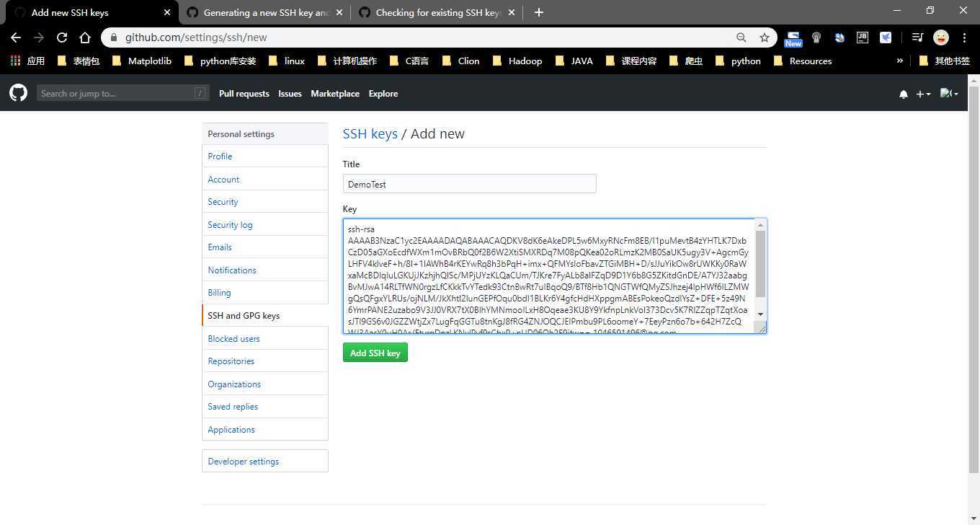Open the blue bird extension
This screenshot has height=525, width=980.
click(x=886, y=37)
